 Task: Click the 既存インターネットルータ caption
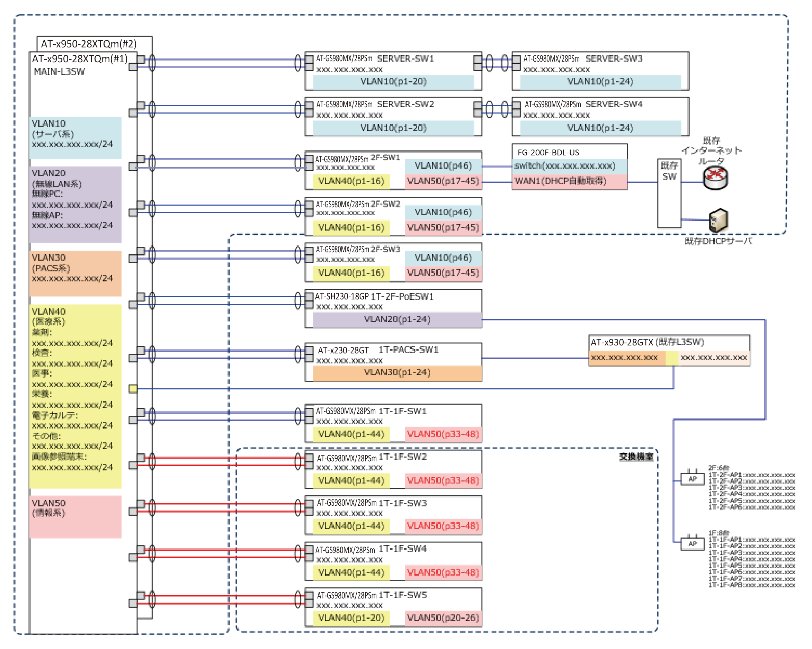712,151
